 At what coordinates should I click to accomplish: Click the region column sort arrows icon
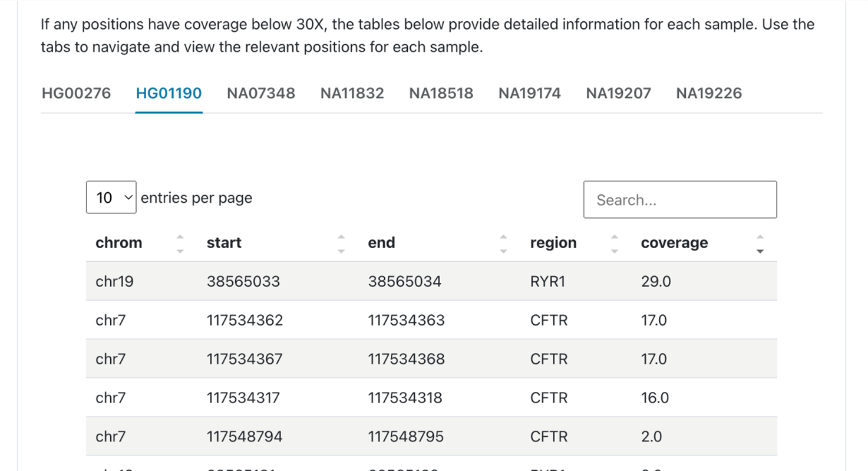coord(615,243)
